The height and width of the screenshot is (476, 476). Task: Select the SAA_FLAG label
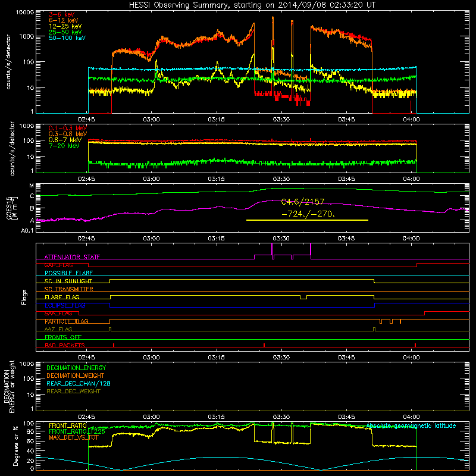pos(58,314)
